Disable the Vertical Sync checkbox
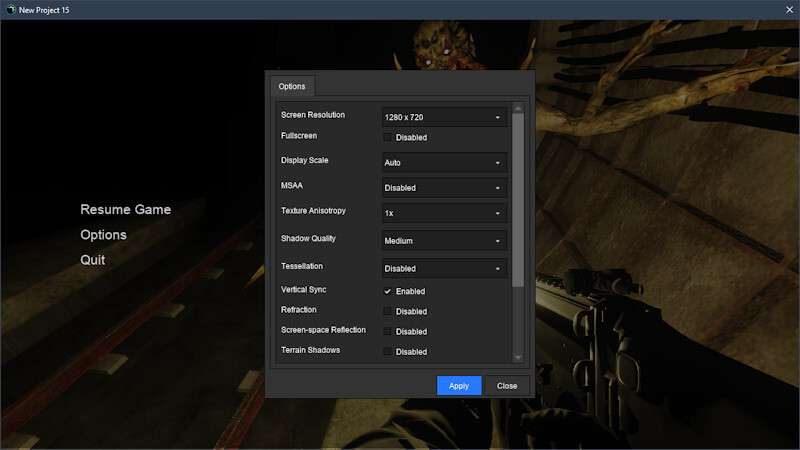 pyautogui.click(x=388, y=291)
